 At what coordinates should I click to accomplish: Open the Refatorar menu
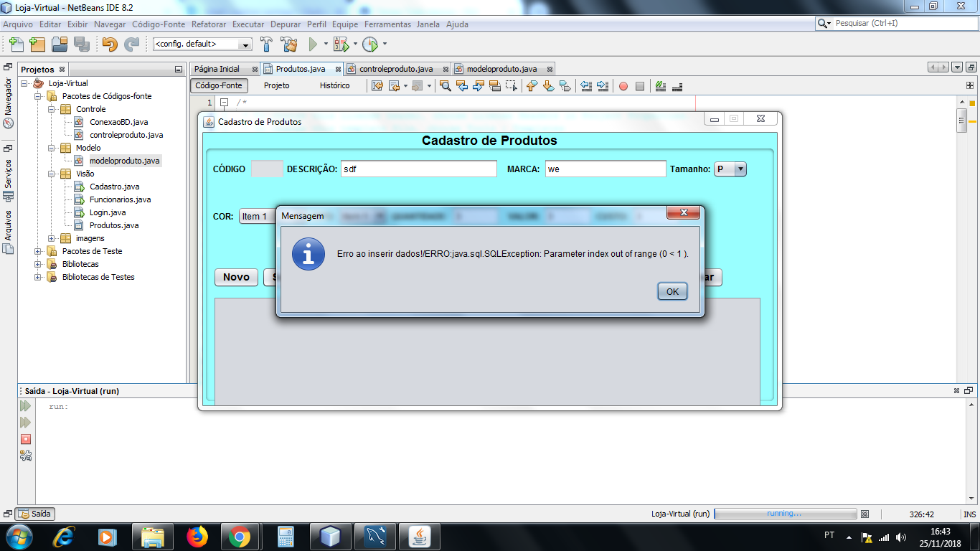click(209, 24)
